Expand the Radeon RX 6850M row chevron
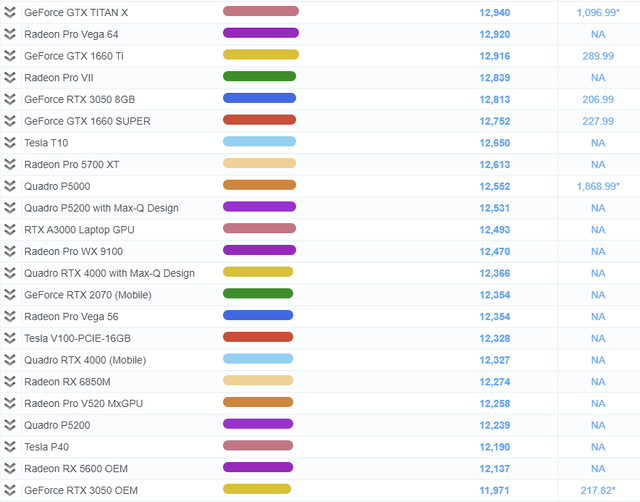 (x=11, y=381)
